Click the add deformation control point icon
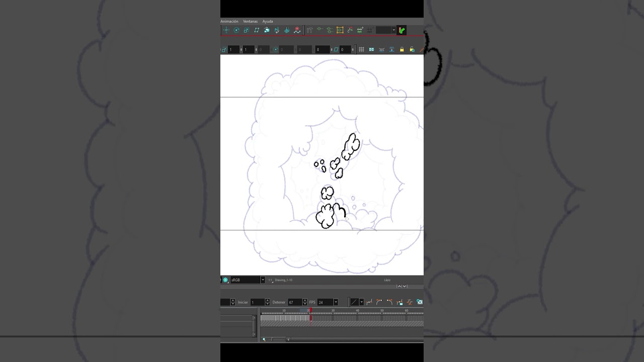The width and height of the screenshot is (644, 362). (x=360, y=30)
